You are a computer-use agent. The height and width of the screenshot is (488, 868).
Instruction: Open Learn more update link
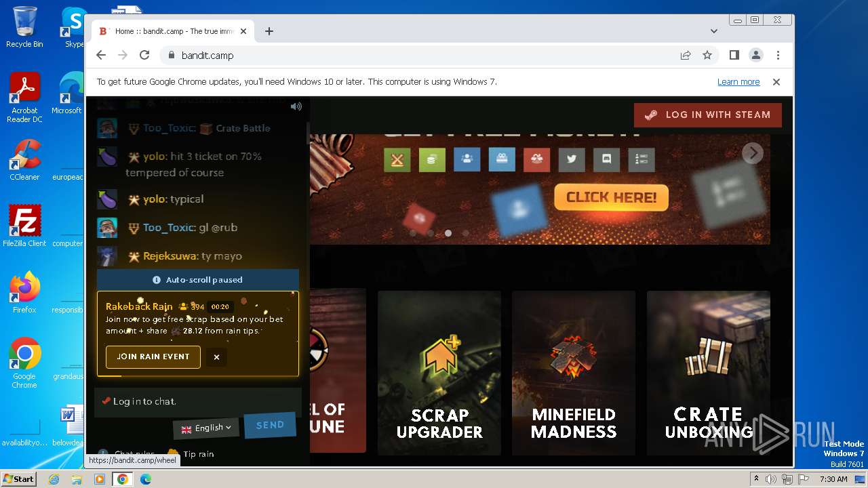(x=738, y=82)
